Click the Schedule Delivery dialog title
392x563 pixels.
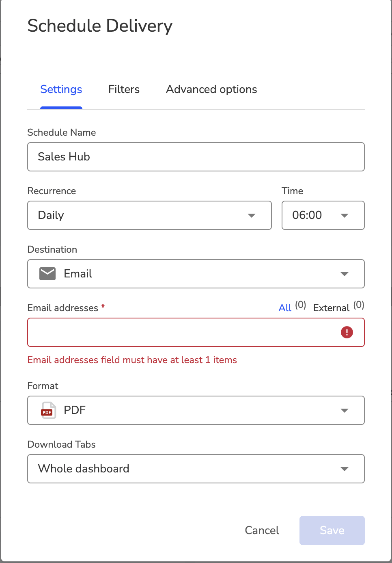[x=100, y=26]
